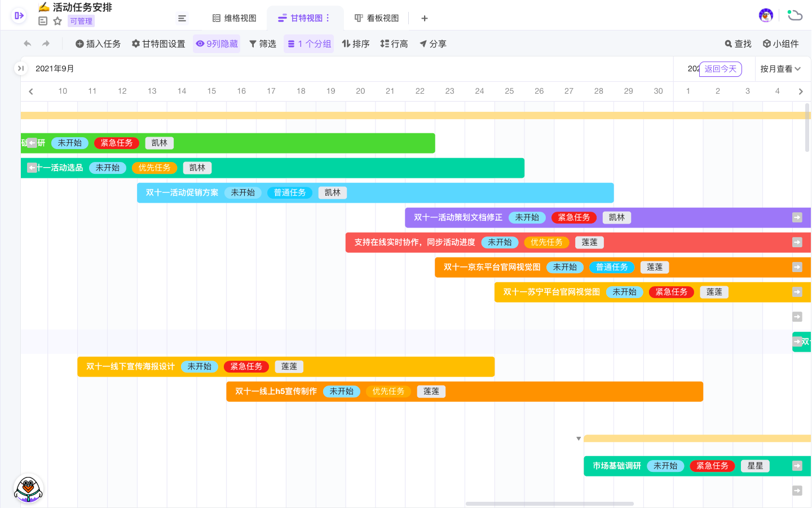
Task: Open the 甘特视图 tab options menu
Action: [328, 18]
